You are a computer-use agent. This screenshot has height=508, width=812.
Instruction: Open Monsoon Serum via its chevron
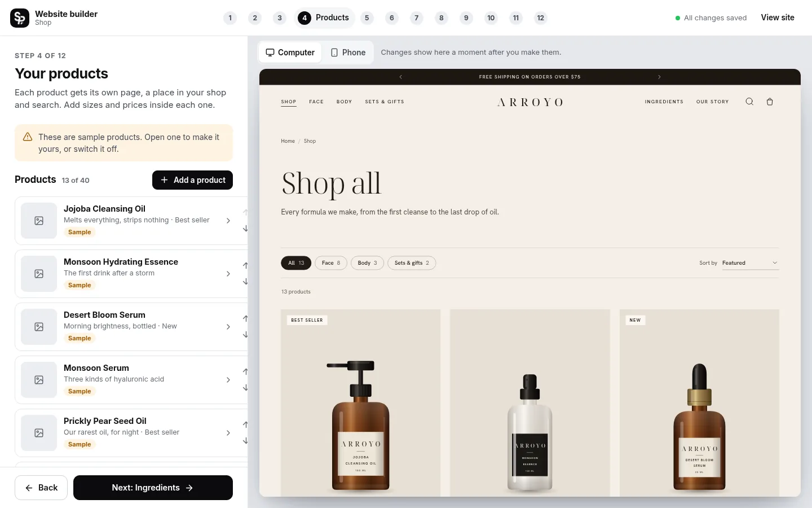[228, 380]
